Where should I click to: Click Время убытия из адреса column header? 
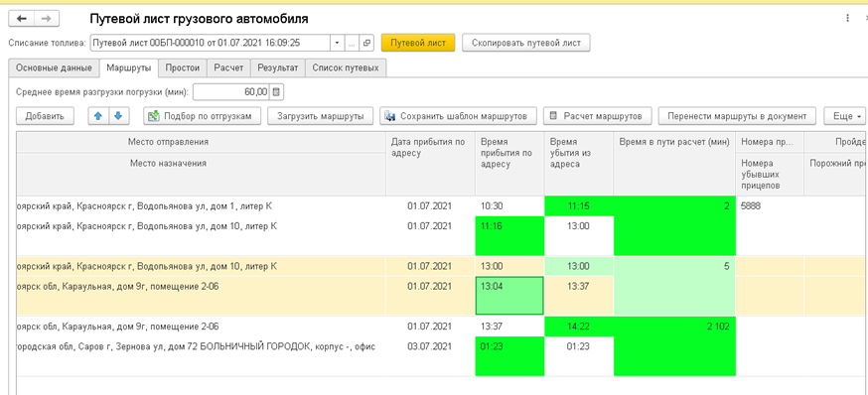pyautogui.click(x=578, y=164)
